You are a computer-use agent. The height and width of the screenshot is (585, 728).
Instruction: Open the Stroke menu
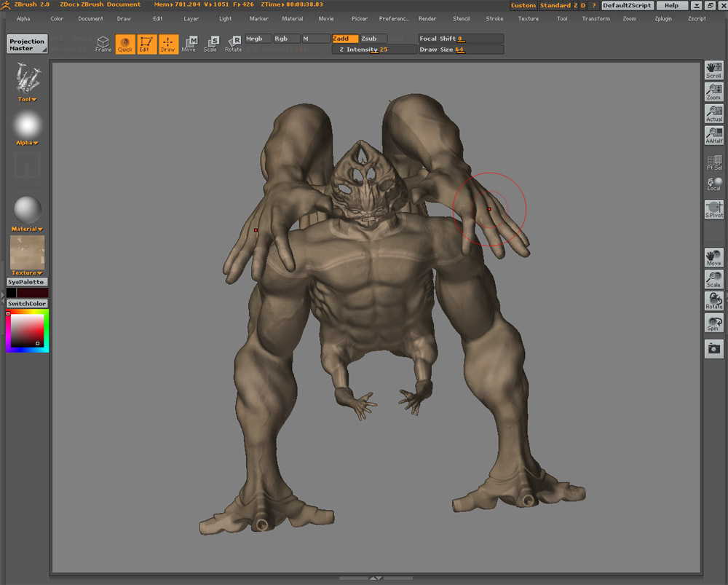coord(494,19)
